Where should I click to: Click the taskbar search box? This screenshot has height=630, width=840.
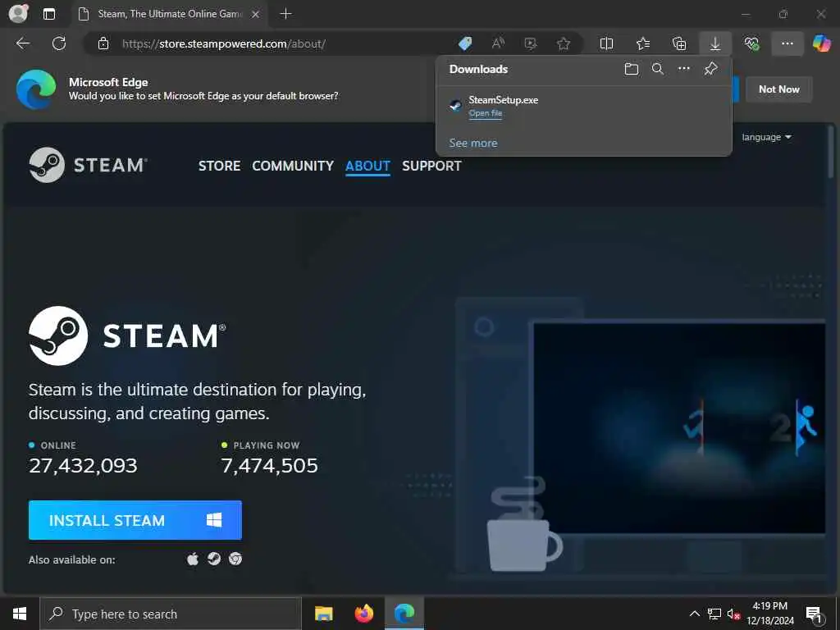tap(171, 614)
